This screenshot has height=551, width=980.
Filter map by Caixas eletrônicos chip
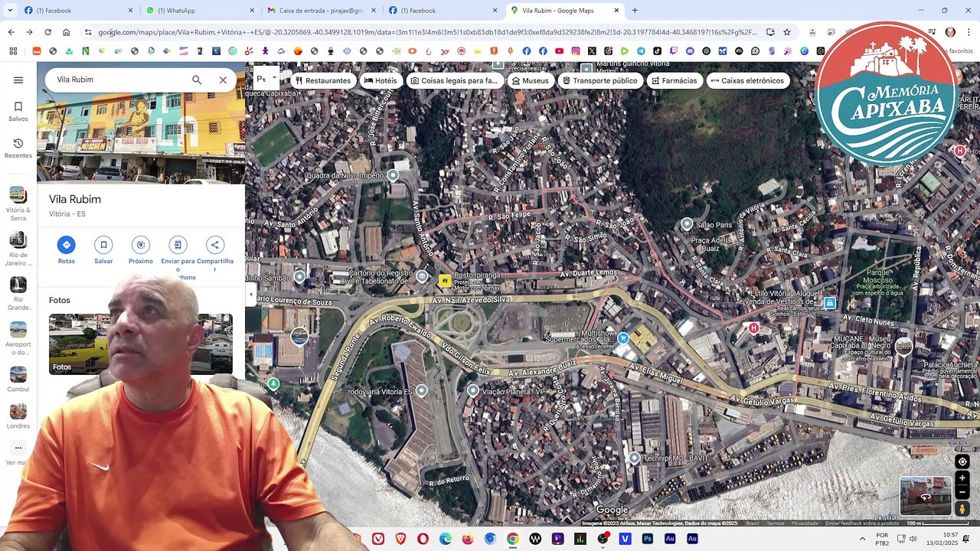point(747,80)
